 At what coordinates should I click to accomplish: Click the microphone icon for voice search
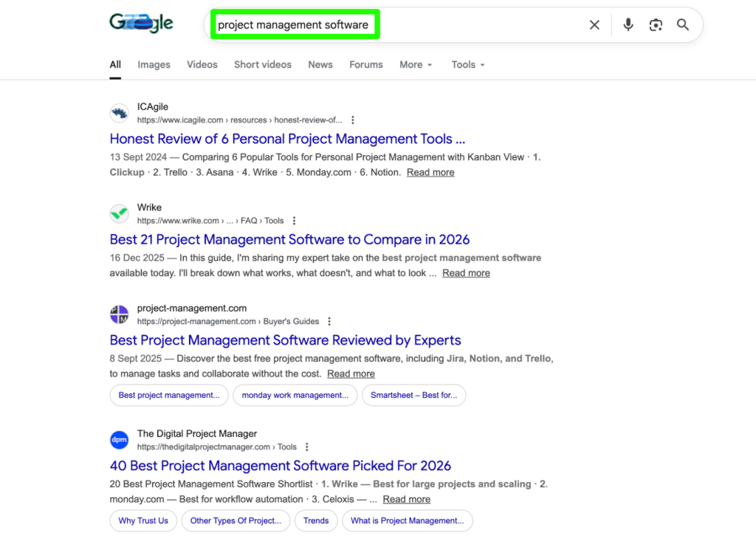628,24
